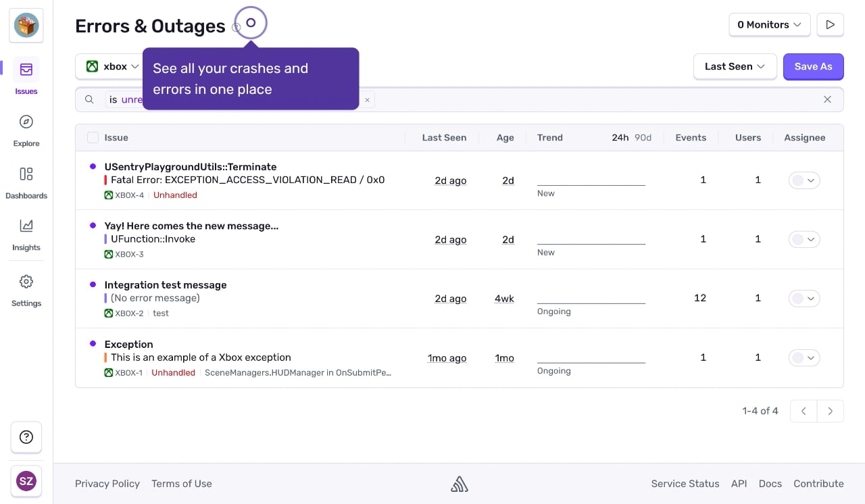865x504 pixels.
Task: Open assignee dropdown for UFunction::Invoke issue
Action: click(804, 239)
